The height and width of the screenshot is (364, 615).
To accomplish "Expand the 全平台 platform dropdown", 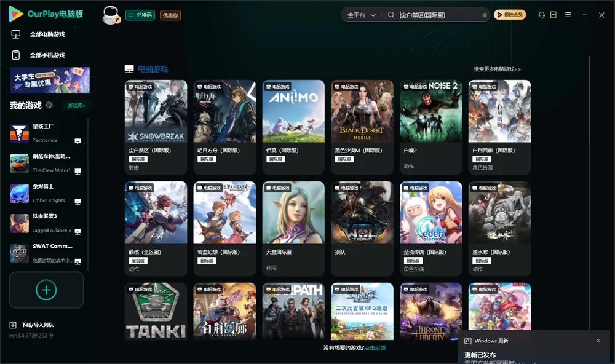I will (x=361, y=15).
